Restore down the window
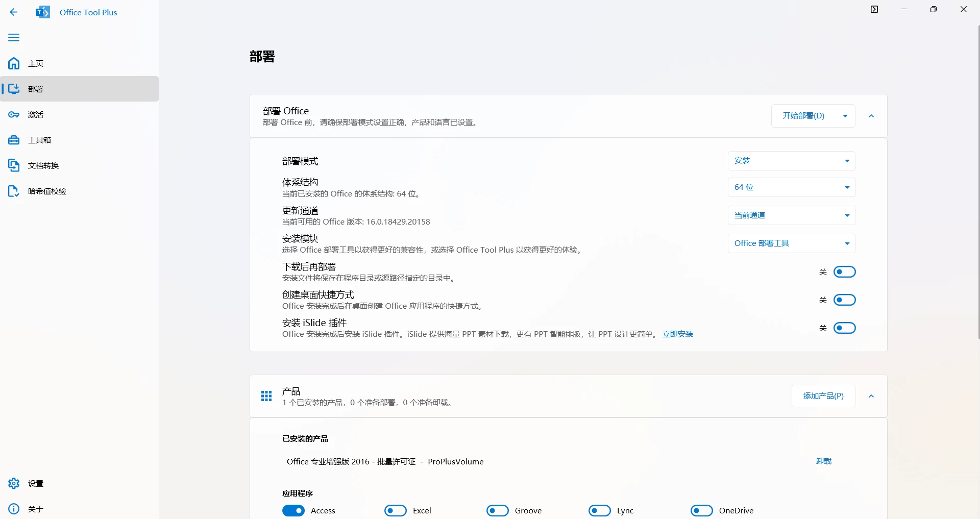 click(x=934, y=9)
